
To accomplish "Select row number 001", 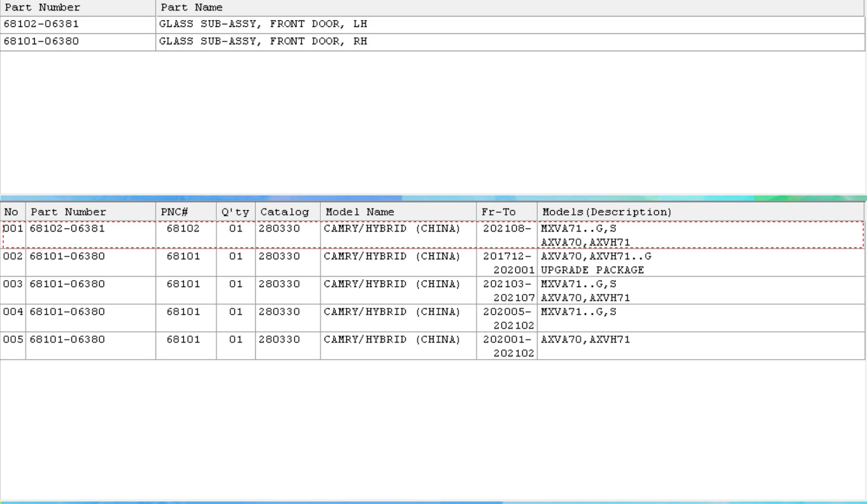I will pos(13,228).
